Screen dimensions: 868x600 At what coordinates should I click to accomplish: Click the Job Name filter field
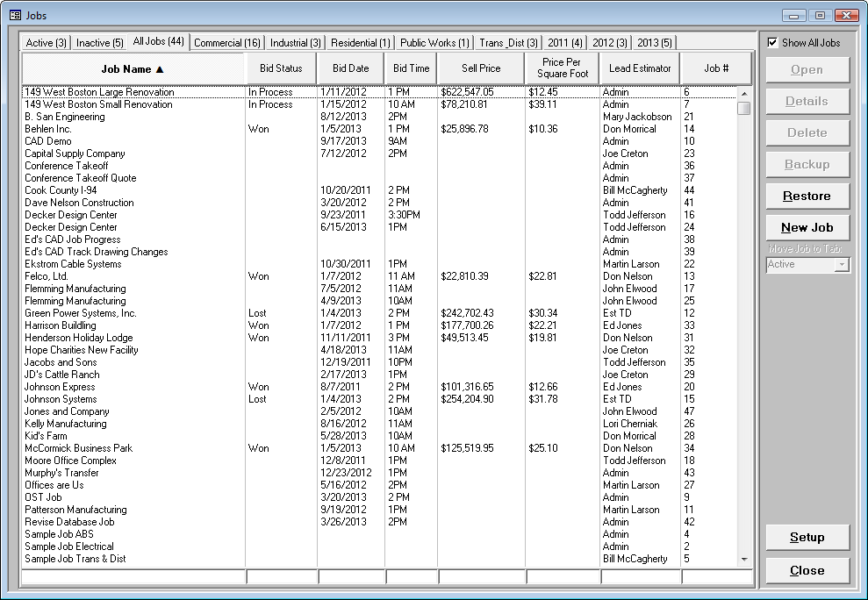tap(133, 577)
